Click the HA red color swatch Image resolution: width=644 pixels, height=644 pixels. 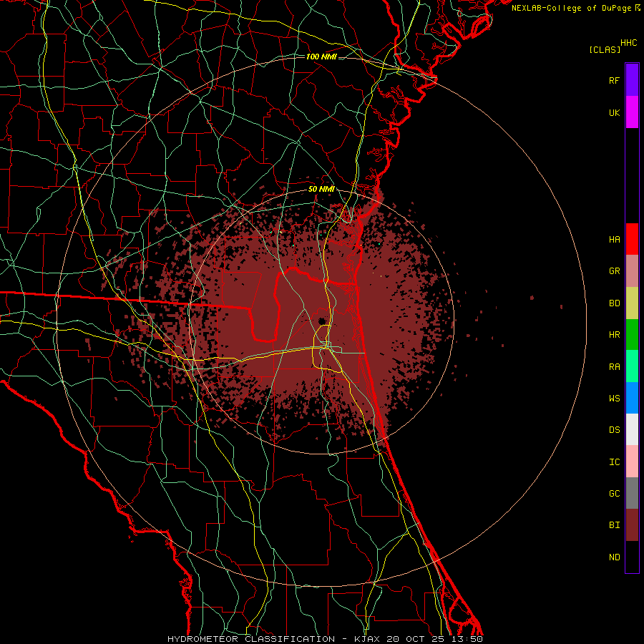point(632,239)
